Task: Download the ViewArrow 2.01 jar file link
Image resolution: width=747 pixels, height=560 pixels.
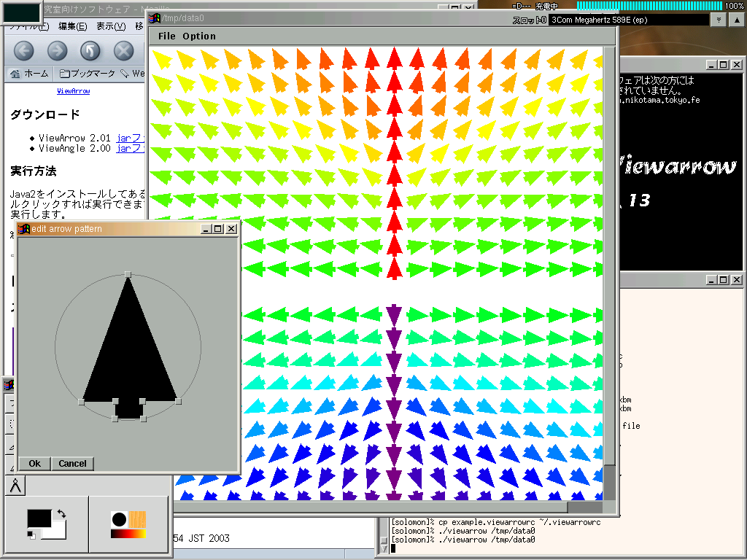Action: tap(130, 138)
